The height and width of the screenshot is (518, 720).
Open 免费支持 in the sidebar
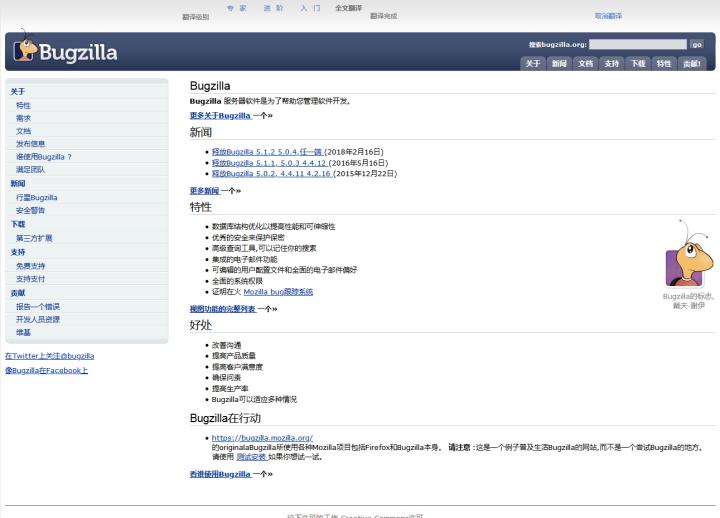point(31,266)
